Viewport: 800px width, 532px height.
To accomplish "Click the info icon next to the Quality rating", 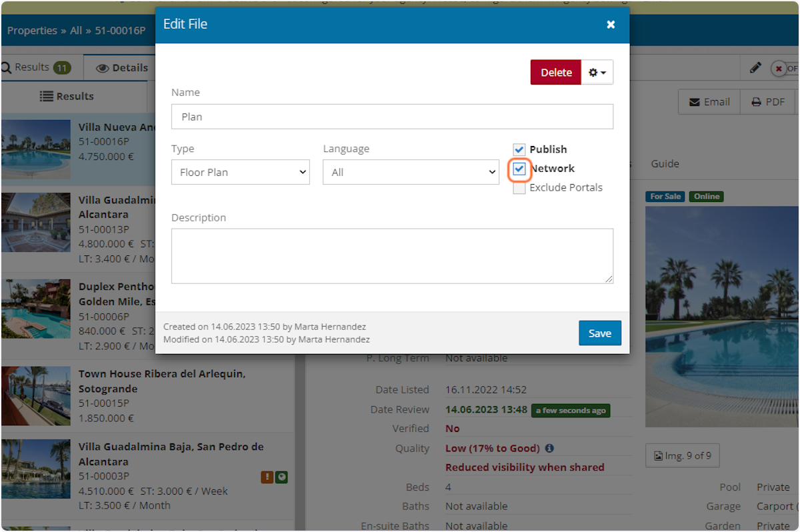I will tap(549, 448).
